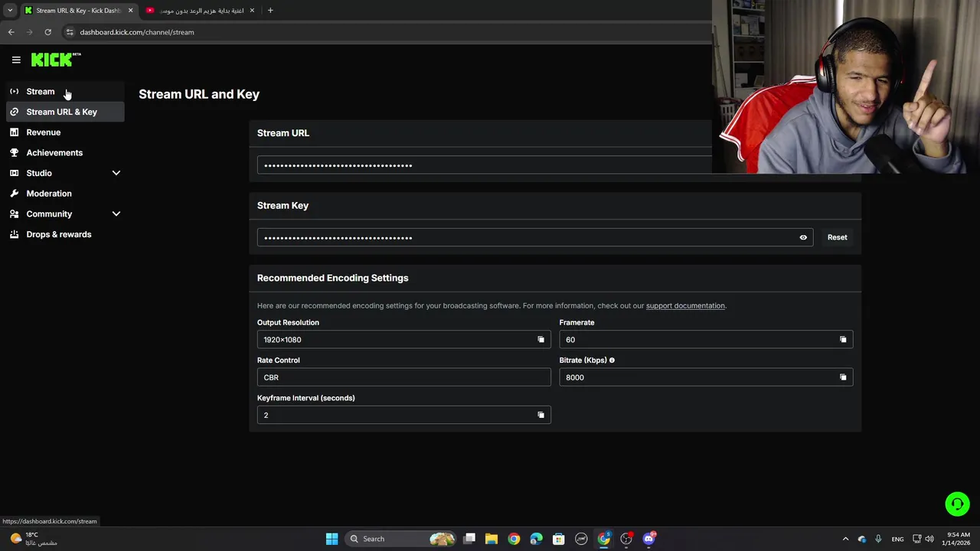This screenshot has width=980, height=551.
Task: Click the Revenue chart icon
Action: [14, 132]
